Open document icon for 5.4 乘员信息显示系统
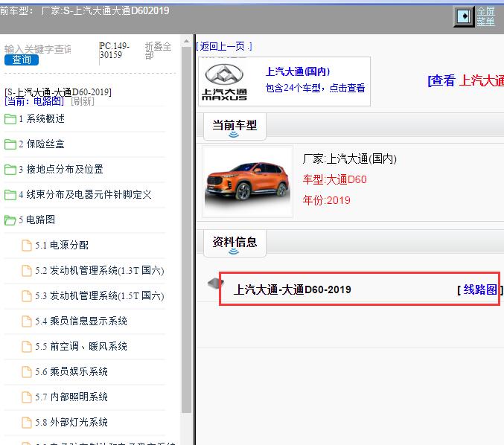The image size is (504, 445). click(27, 321)
